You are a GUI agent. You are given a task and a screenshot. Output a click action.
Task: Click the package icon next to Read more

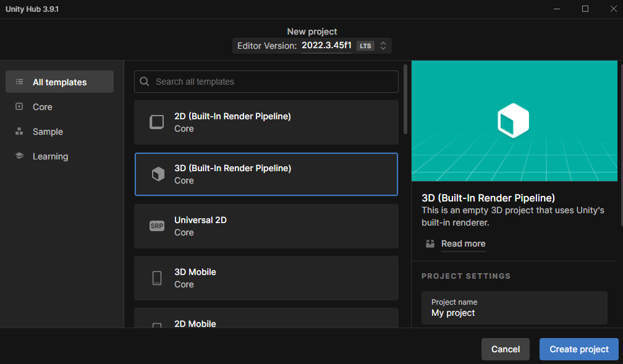click(430, 243)
